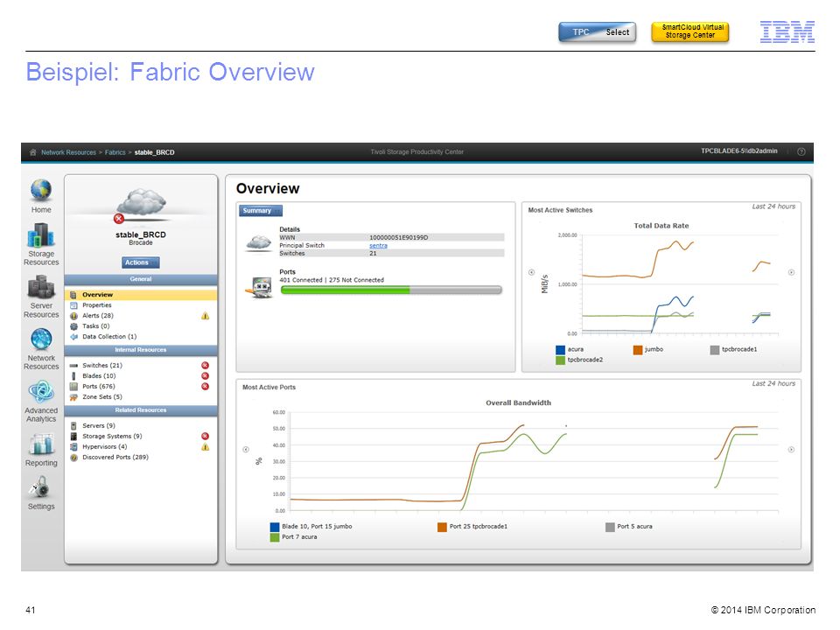Click the Hypervisors warning triangle icon
840x630 pixels.
coord(205,447)
